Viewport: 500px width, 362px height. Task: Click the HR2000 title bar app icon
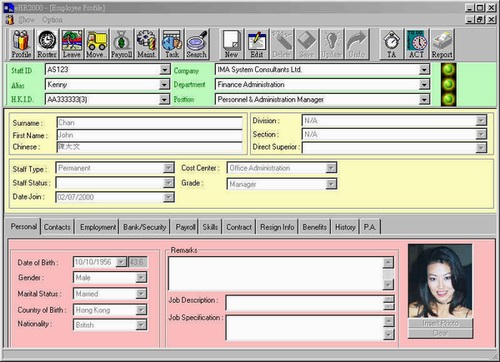9,8
